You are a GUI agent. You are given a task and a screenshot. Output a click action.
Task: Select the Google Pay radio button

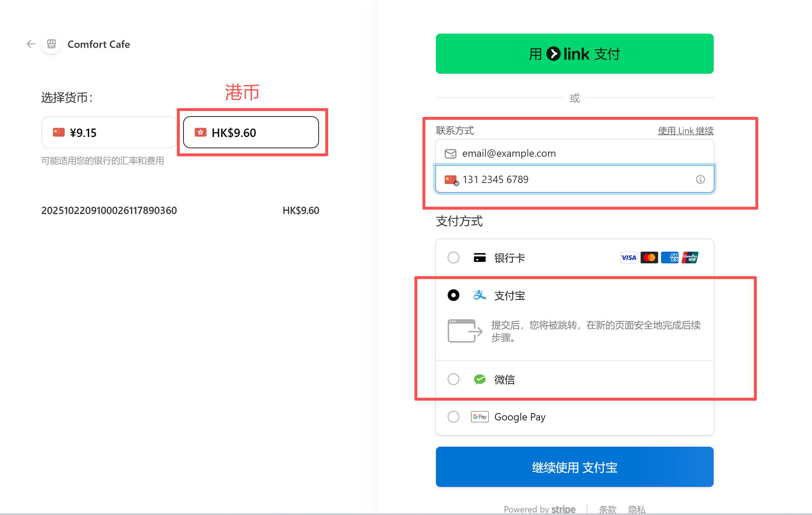click(x=453, y=417)
